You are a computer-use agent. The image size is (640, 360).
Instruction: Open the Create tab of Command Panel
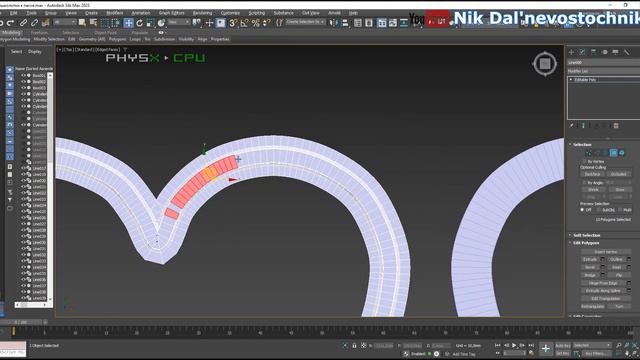click(571, 52)
